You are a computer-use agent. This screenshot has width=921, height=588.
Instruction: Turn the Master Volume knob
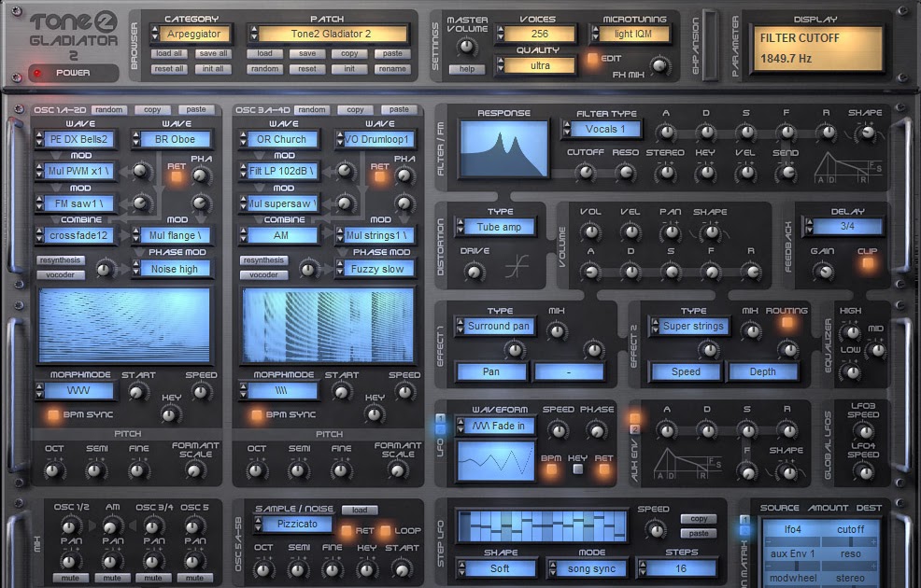468,46
